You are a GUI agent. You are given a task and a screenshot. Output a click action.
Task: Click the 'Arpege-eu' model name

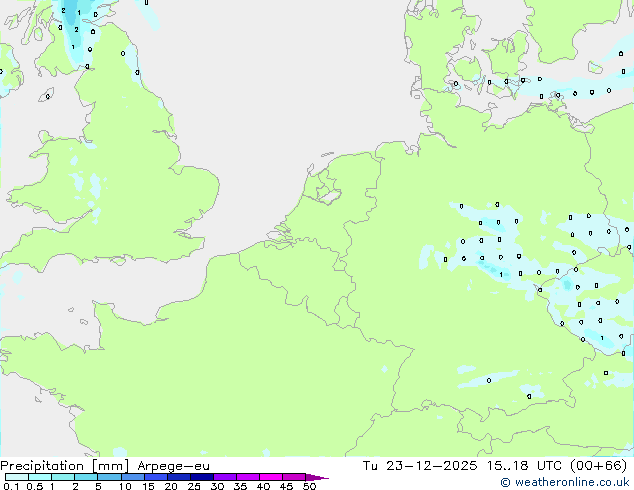(x=173, y=466)
